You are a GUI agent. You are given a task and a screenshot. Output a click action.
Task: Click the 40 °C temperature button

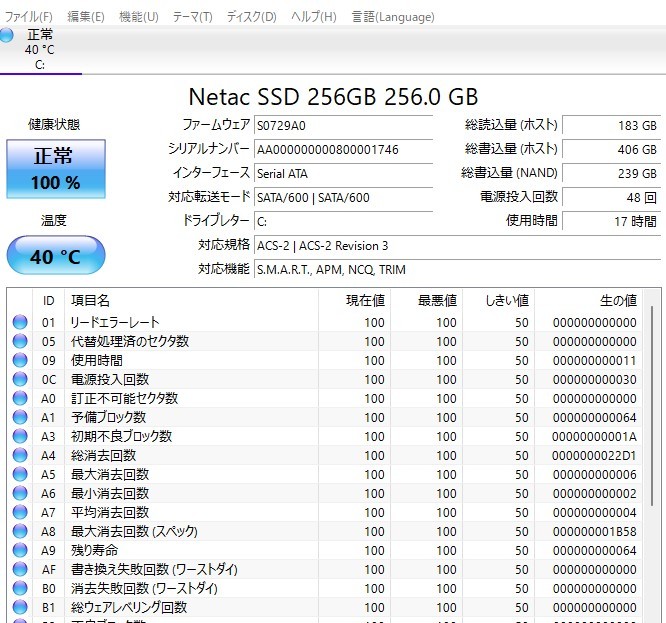(x=56, y=256)
